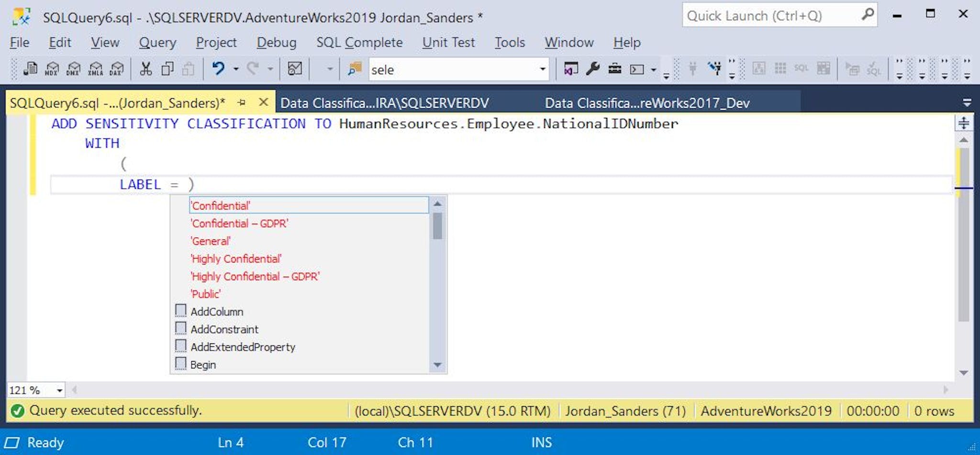
Task: Click the Cut scissors icon
Action: click(x=145, y=69)
